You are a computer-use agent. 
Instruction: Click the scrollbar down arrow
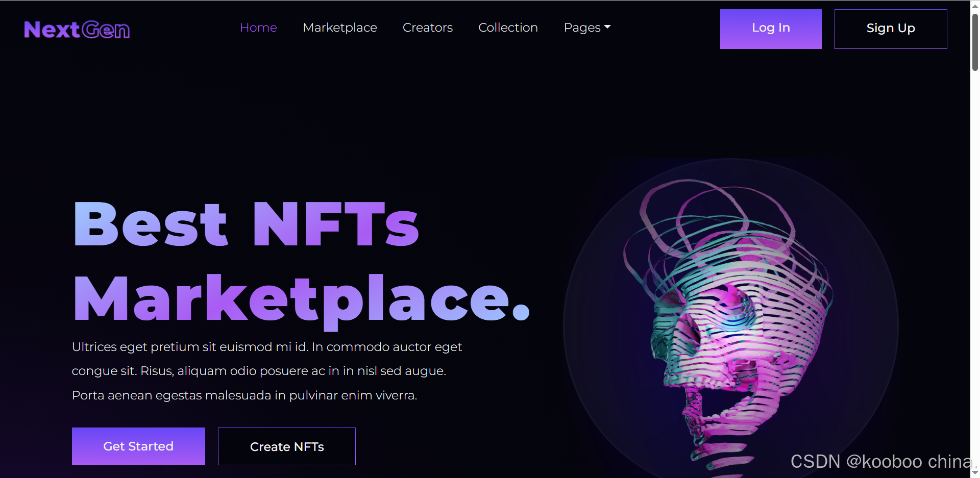pyautogui.click(x=975, y=473)
